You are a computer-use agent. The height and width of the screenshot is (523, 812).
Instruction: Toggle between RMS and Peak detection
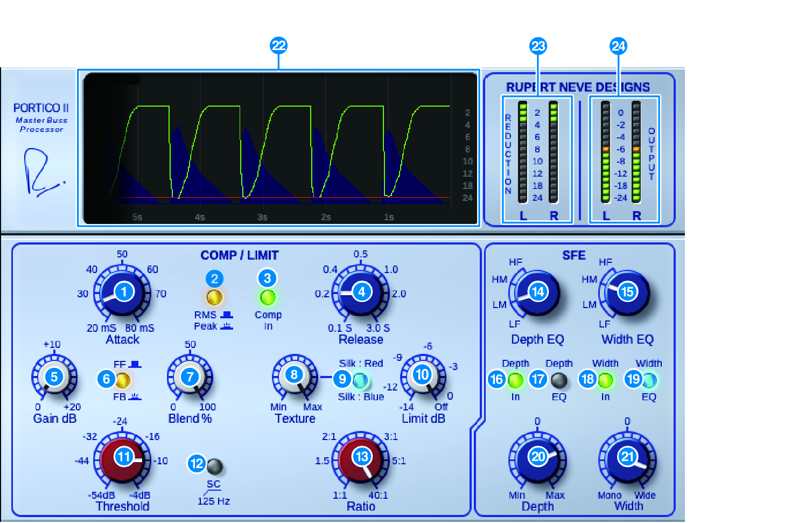click(x=215, y=297)
